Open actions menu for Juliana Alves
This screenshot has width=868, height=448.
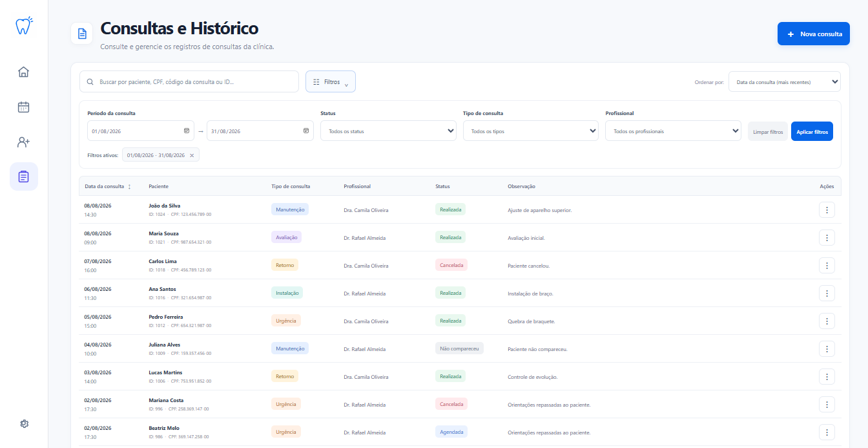tap(827, 349)
